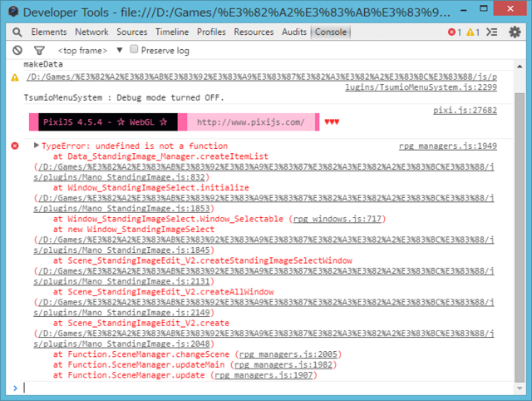This screenshot has width=532, height=401.
Task: Show the drawer console toggle icon
Action: [x=491, y=32]
